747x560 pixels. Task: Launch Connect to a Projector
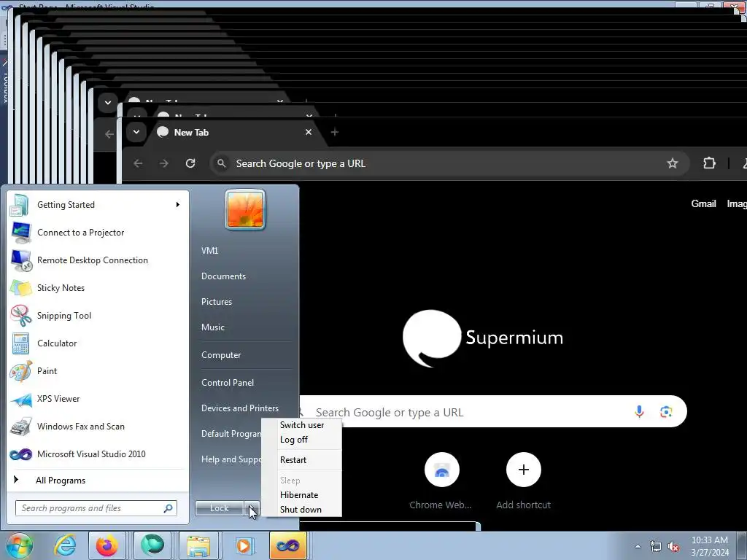(98, 233)
